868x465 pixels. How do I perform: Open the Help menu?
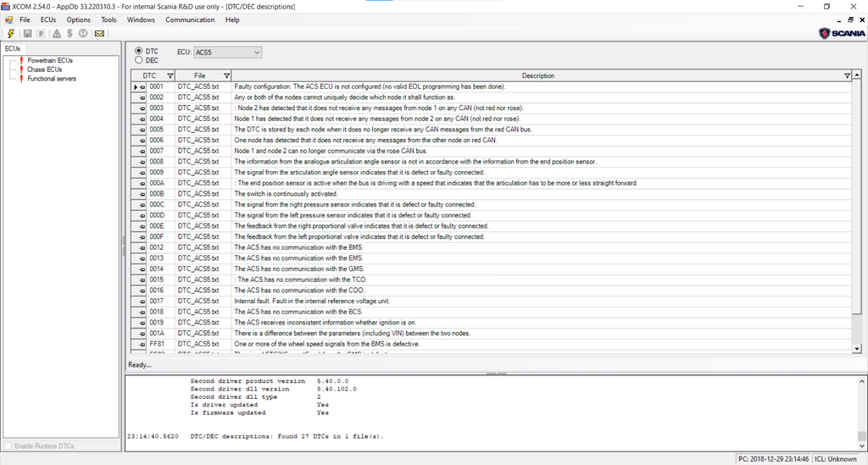[232, 20]
